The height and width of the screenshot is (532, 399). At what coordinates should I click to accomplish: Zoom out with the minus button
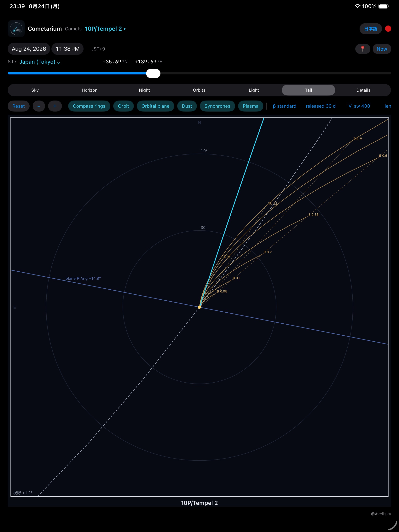[x=39, y=106]
